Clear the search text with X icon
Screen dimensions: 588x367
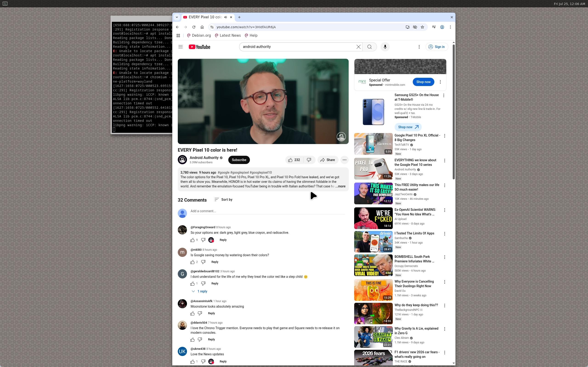(x=358, y=47)
